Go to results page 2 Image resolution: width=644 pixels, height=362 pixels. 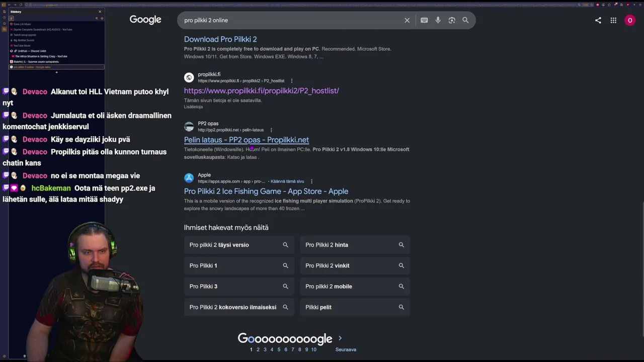coord(258,349)
